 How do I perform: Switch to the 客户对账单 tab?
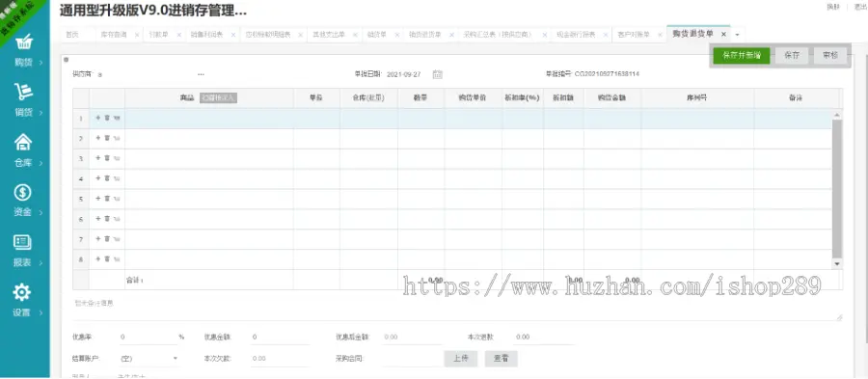click(x=634, y=35)
